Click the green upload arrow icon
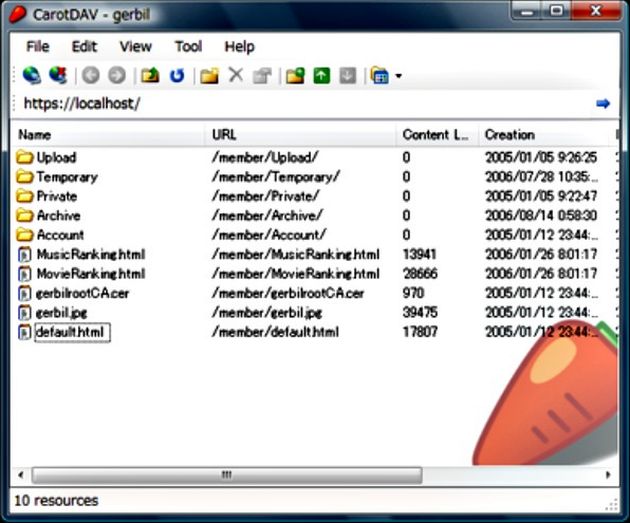The height and width of the screenshot is (523, 630). tap(322, 75)
